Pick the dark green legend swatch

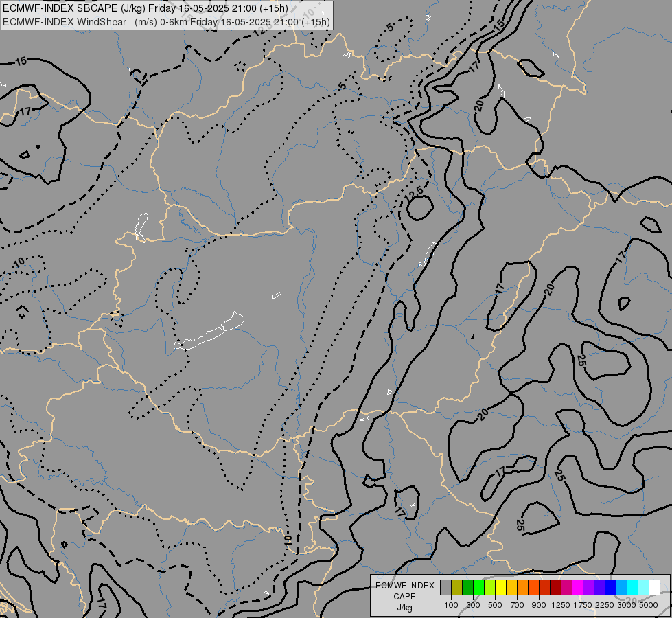pyautogui.click(x=467, y=587)
